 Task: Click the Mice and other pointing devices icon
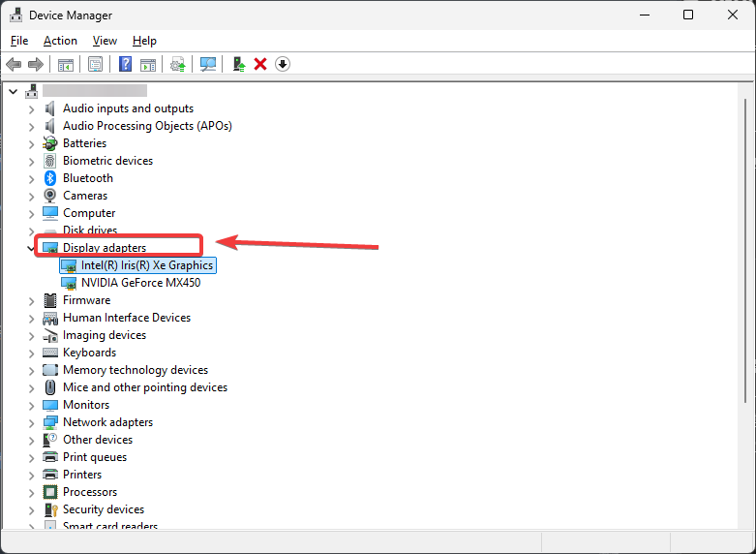pyautogui.click(x=50, y=387)
